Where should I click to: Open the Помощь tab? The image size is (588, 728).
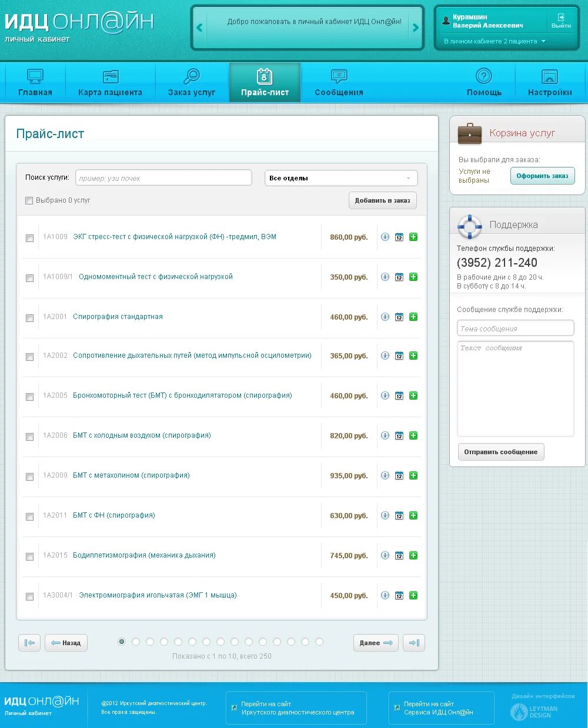point(484,82)
